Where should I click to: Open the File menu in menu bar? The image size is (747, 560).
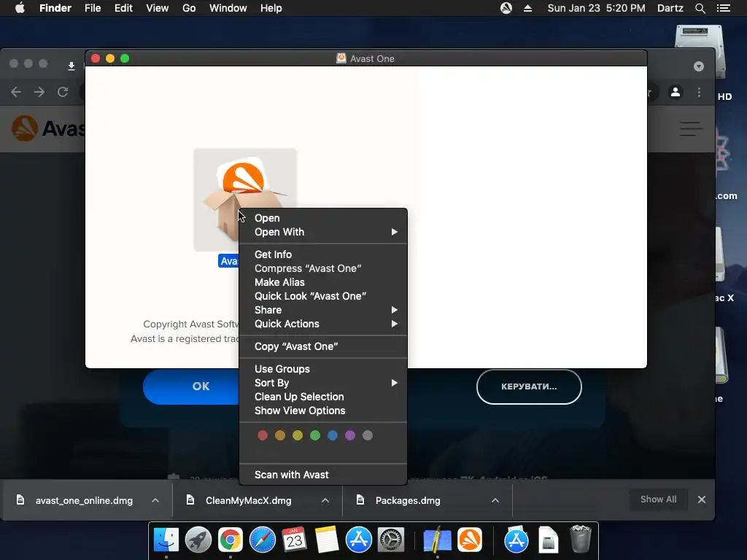(93, 8)
